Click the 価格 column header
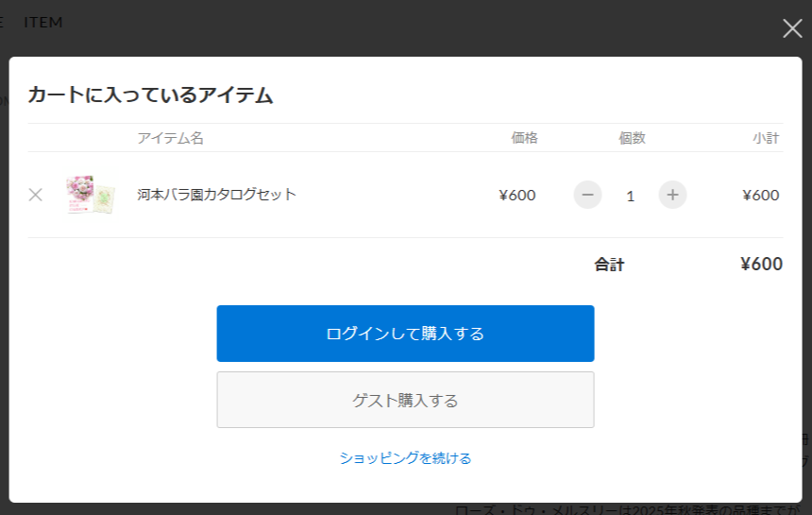 pos(524,138)
